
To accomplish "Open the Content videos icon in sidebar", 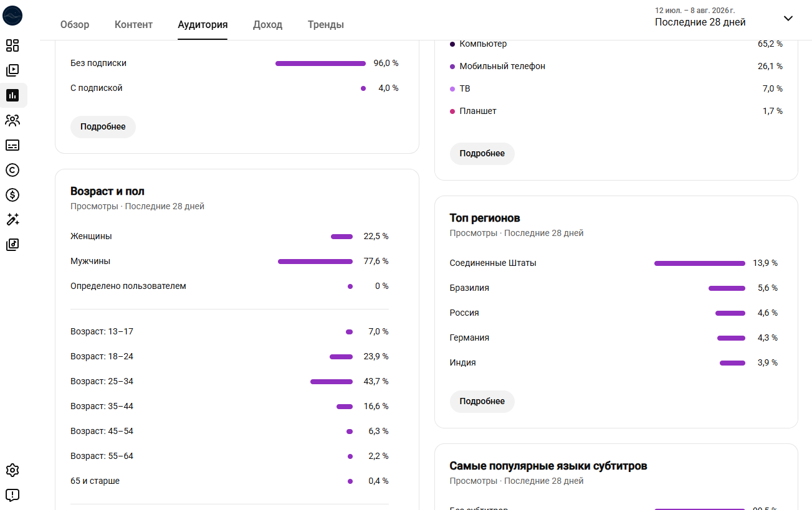I will click(12, 70).
